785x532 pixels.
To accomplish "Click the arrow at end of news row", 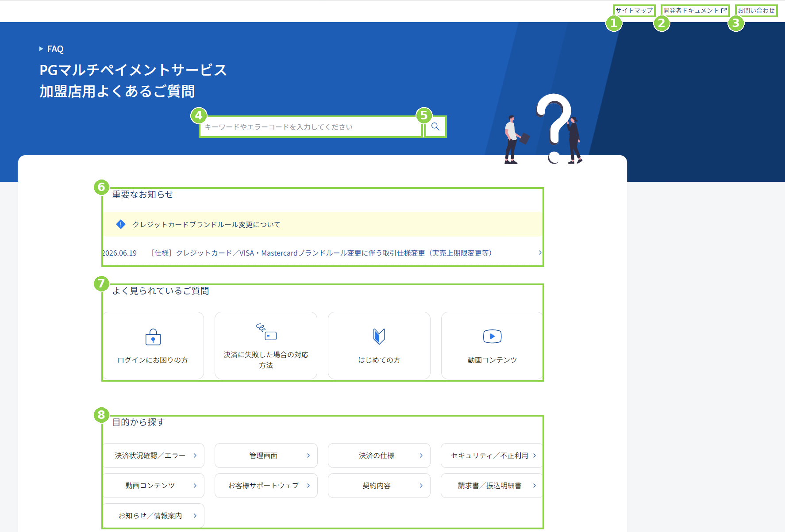I will (540, 253).
